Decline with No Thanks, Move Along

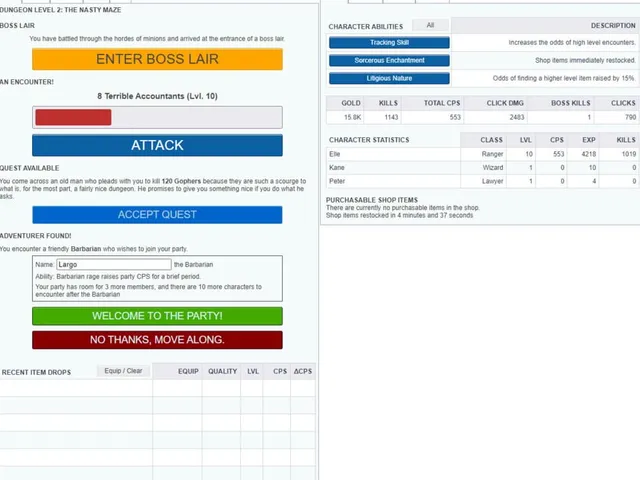[x=157, y=340]
